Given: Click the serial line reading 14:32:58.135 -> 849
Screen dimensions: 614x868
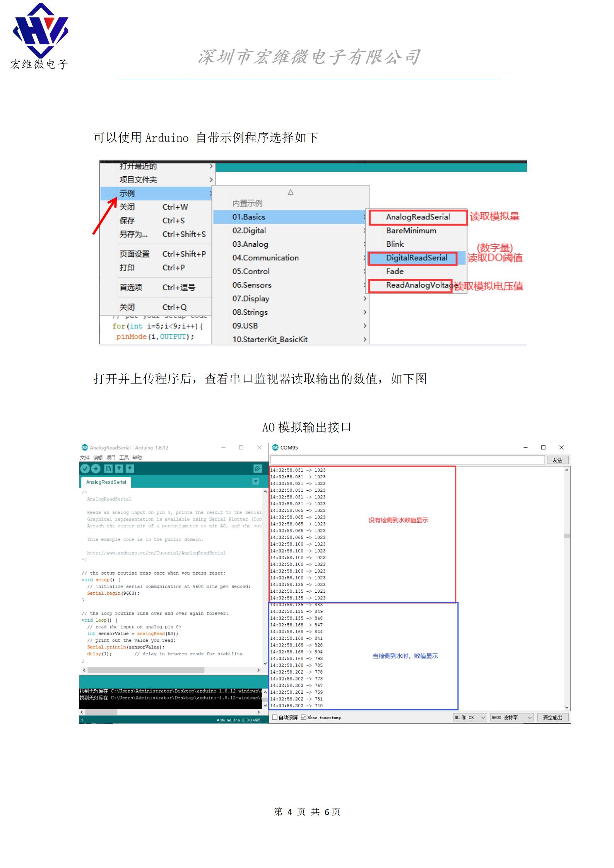Looking at the screenshot, I should tap(296, 611).
